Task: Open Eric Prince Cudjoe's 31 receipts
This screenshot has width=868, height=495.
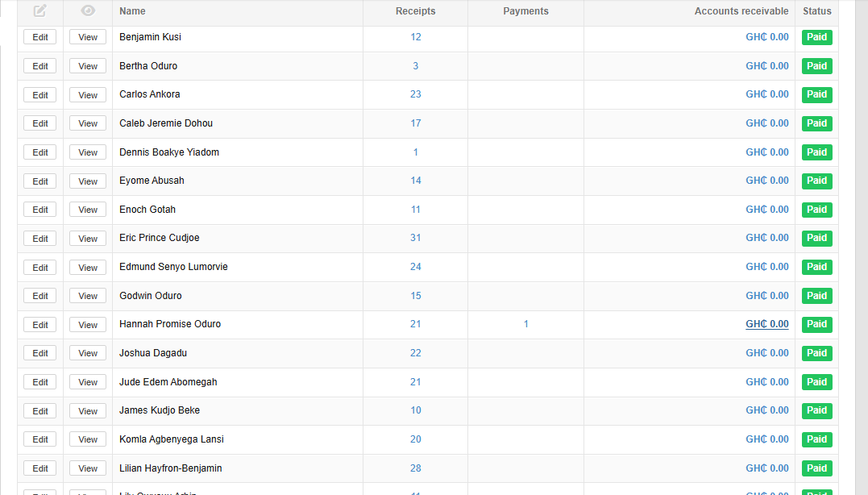Action: 416,238
